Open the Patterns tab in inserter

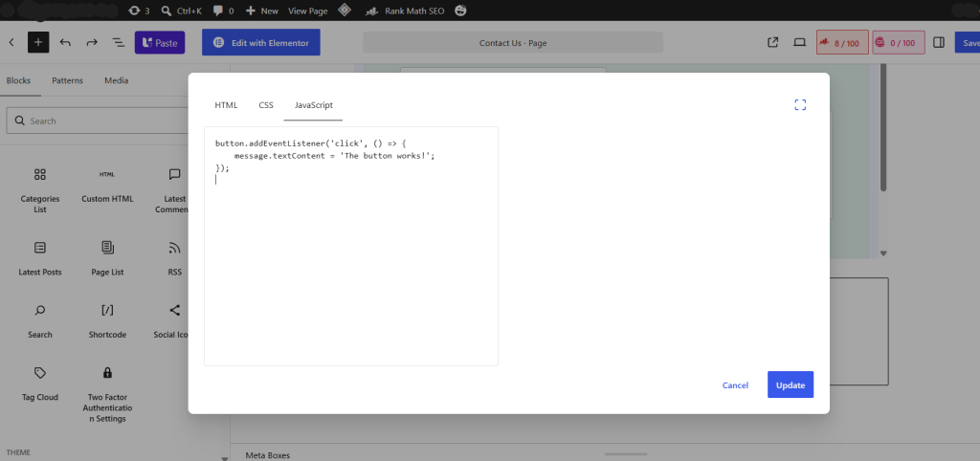point(68,80)
